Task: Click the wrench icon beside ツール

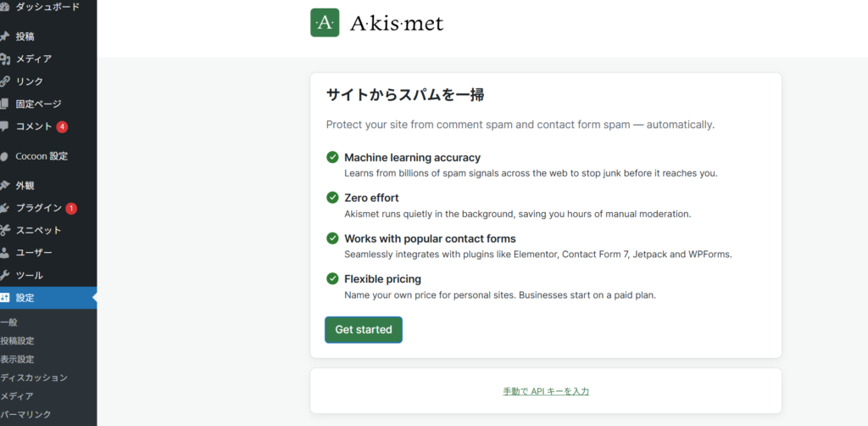Action: pyautogui.click(x=5, y=276)
